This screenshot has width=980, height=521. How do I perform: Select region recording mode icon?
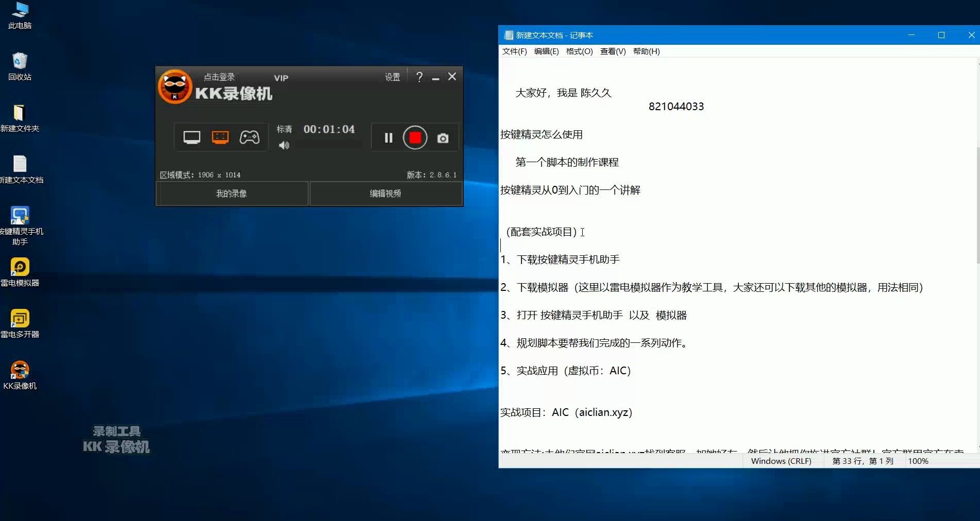(220, 137)
